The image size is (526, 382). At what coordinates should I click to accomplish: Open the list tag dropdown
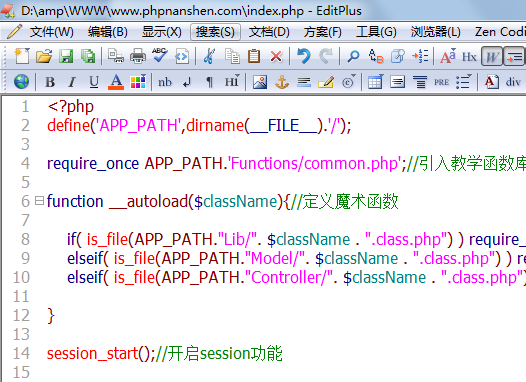pyautogui.click(x=464, y=82)
